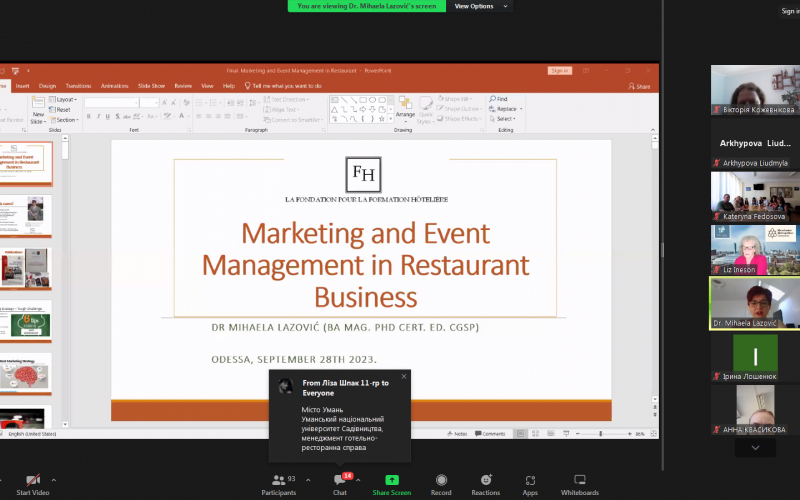
Task: Click the New Slide button
Action: 38,110
